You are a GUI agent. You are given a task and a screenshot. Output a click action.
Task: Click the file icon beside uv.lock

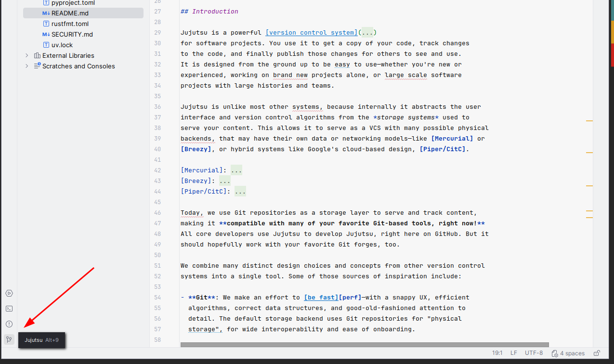coord(46,45)
